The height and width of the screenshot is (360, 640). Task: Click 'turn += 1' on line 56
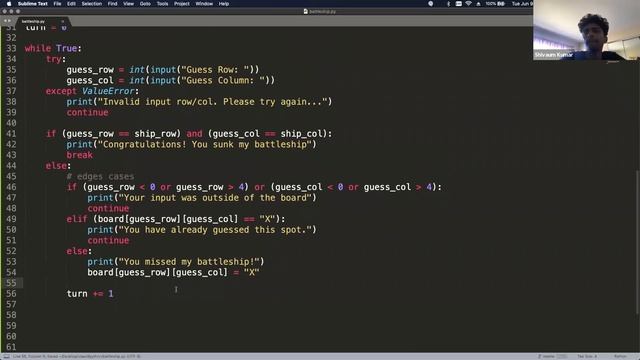pyautogui.click(x=90, y=293)
